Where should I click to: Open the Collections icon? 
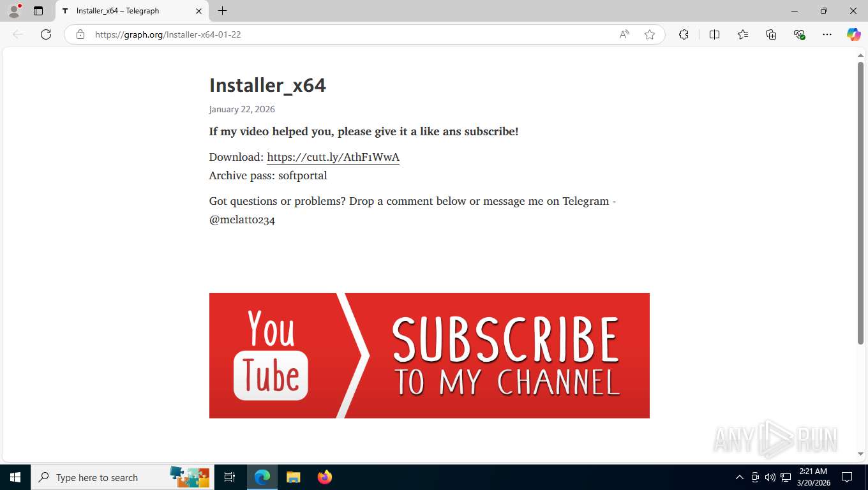point(771,34)
